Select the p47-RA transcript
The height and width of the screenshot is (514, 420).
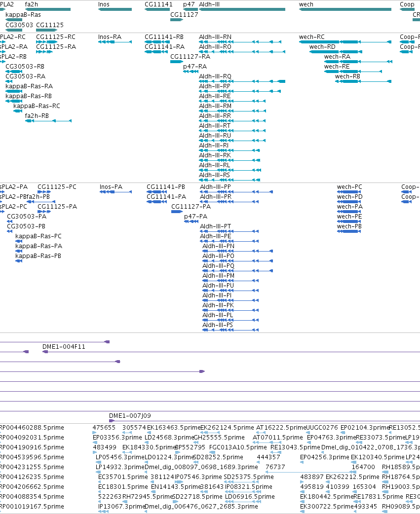pyautogui.click(x=195, y=67)
